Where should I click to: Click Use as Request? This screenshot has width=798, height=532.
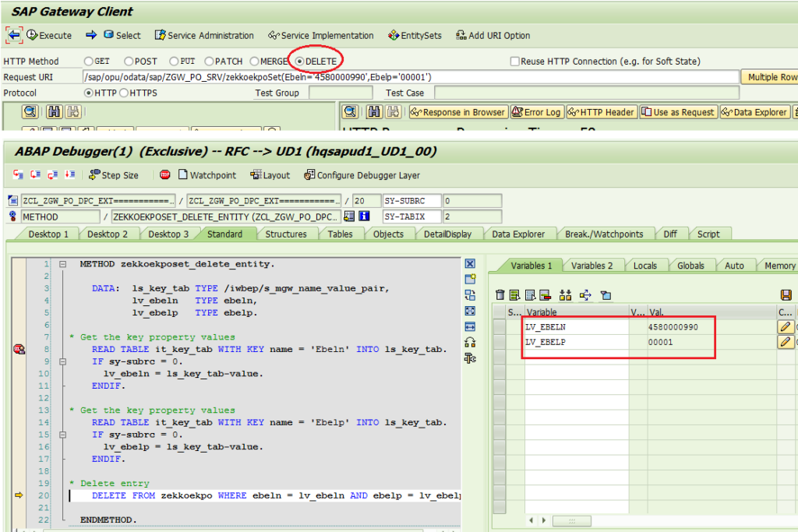click(x=679, y=112)
